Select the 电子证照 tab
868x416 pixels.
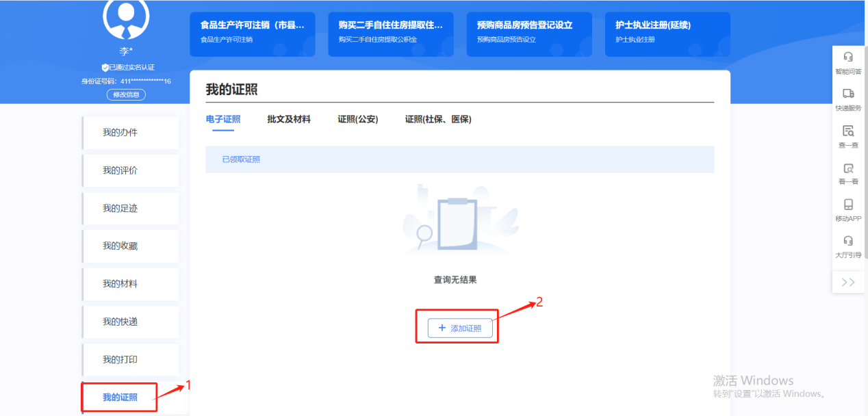[x=224, y=119]
